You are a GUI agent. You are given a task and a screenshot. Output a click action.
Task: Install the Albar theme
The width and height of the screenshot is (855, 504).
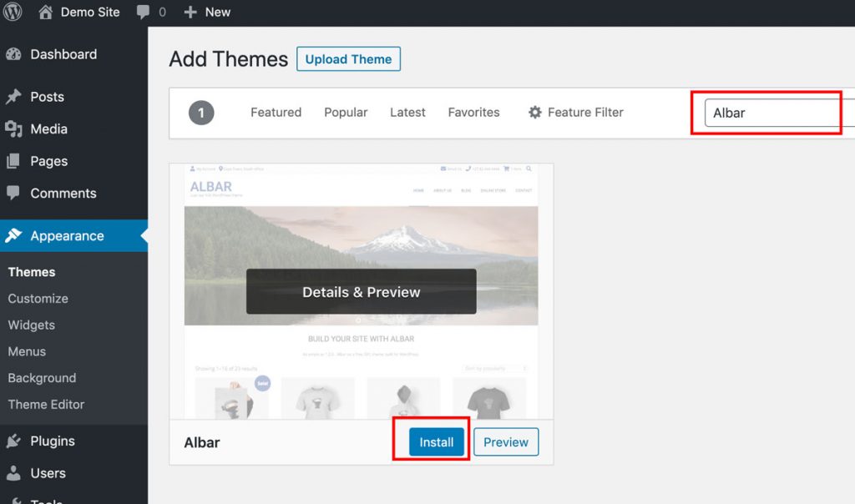click(x=436, y=442)
